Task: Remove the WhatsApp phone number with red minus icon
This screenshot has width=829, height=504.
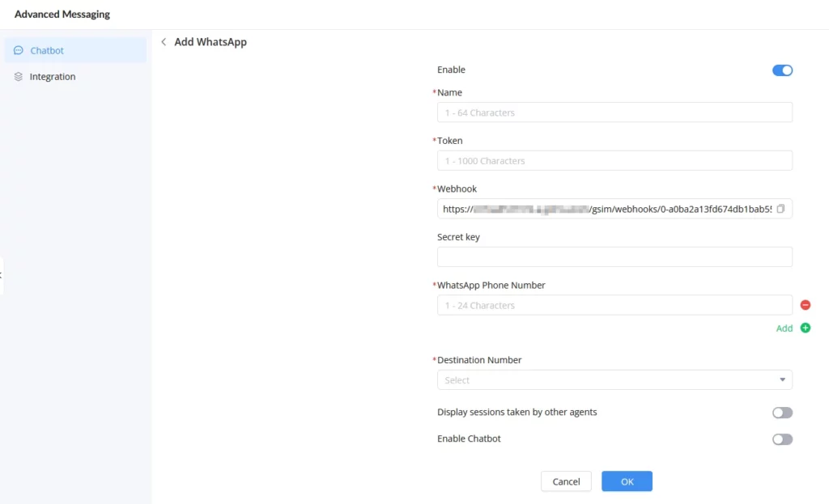Action: (806, 305)
